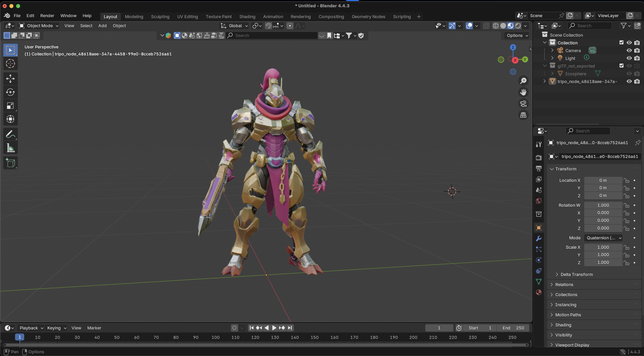This screenshot has width=644, height=356.
Task: Open the timeline Marker menu
Action: click(x=94, y=328)
